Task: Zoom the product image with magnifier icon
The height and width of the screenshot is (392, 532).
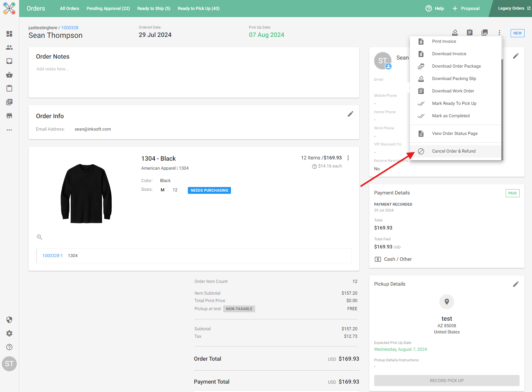Action: [40, 237]
